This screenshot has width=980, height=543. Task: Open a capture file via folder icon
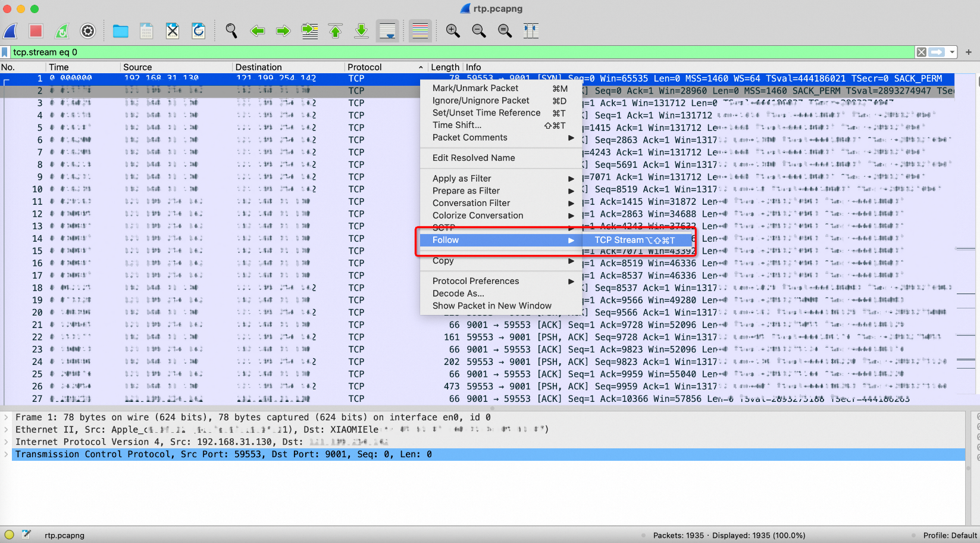click(x=121, y=31)
